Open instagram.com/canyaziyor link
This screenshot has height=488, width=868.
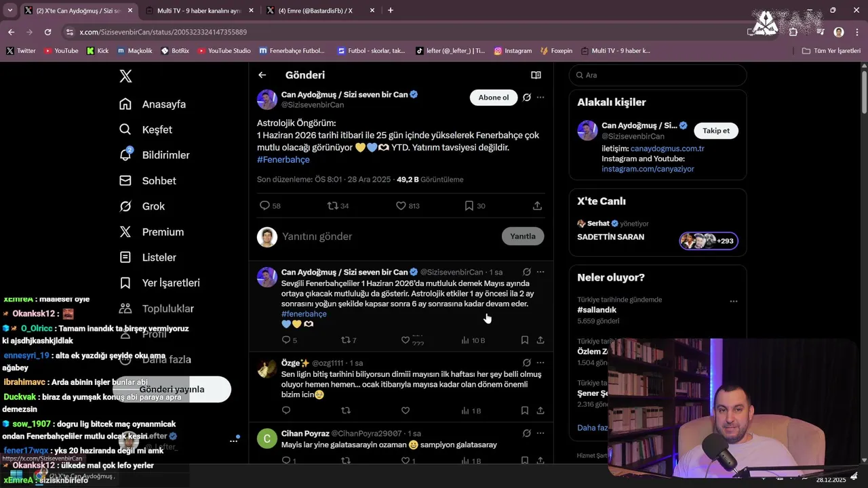[x=648, y=169]
